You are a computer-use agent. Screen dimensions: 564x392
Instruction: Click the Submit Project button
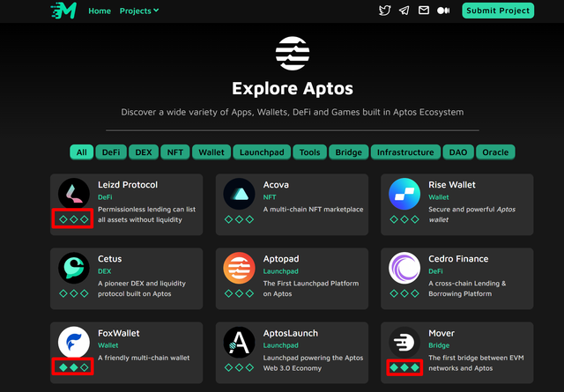[498, 11]
